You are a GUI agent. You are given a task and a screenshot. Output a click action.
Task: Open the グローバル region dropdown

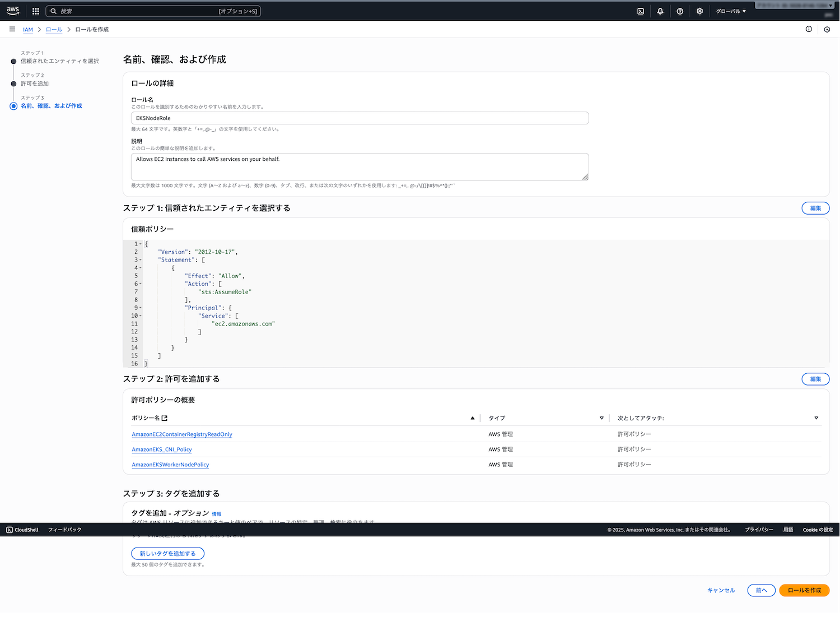731,11
